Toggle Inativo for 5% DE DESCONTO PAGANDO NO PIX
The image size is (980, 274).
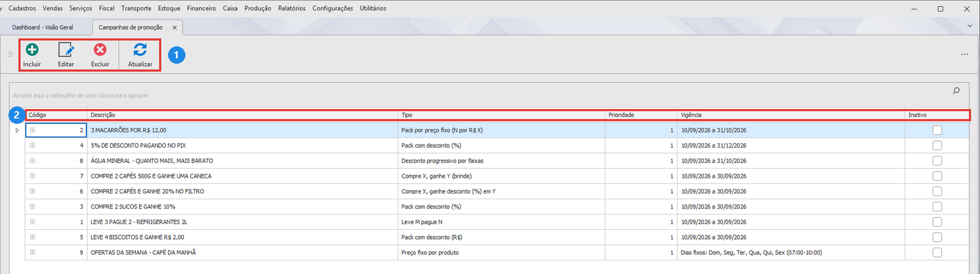(x=937, y=145)
